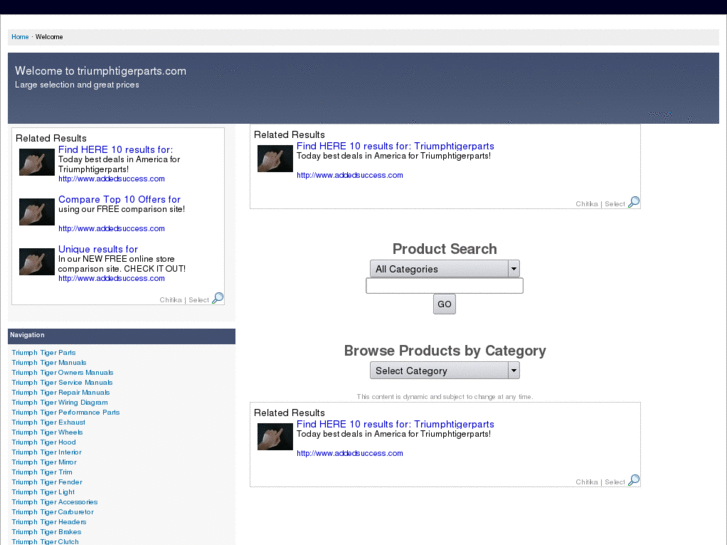Screen dimensions: 727x545
Task: Click the magnifier icon in bottom center ad
Action: [634, 481]
